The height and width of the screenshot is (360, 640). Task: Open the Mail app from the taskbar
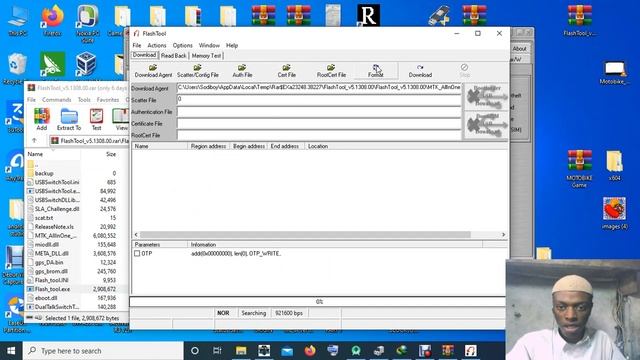click(287, 351)
